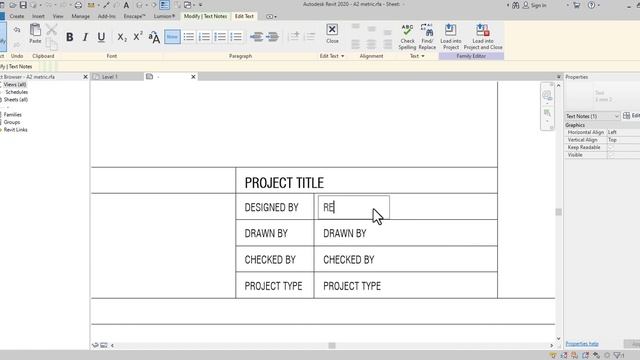The height and width of the screenshot is (360, 640).
Task: Open the Manage ribbon tab
Action: [x=80, y=16]
